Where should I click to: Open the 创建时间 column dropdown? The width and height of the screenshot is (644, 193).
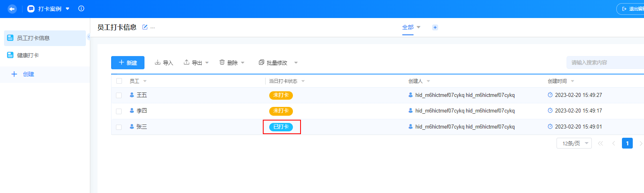point(573,81)
